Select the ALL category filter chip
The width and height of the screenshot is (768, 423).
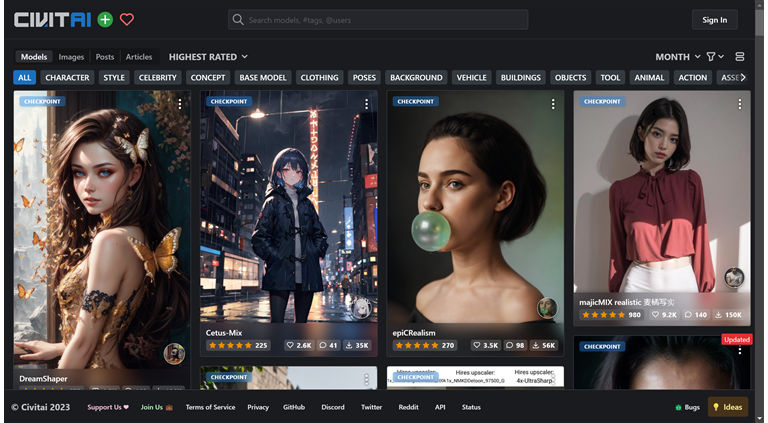coord(25,77)
